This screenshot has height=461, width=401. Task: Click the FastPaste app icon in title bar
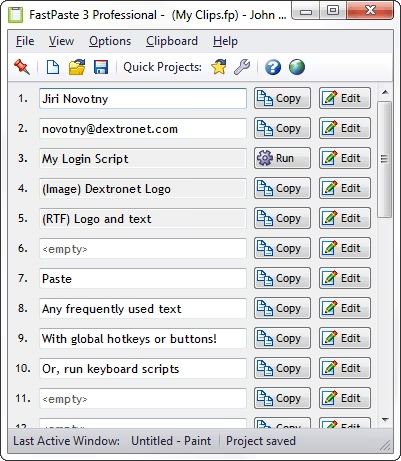[16, 15]
